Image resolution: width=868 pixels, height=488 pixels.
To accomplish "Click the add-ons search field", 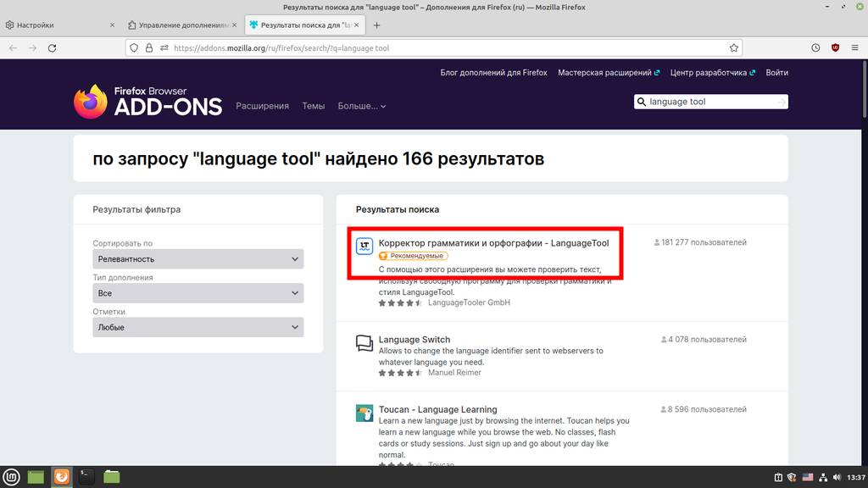I will tap(709, 102).
